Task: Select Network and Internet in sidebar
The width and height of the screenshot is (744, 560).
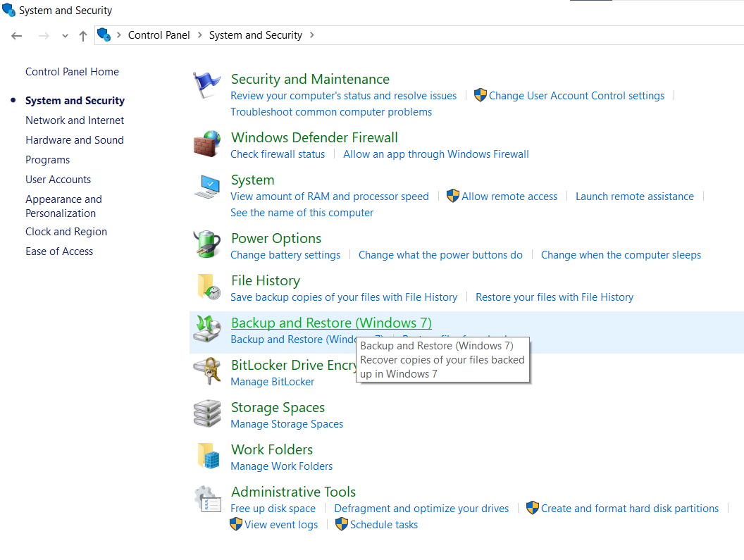Action: pyautogui.click(x=75, y=120)
